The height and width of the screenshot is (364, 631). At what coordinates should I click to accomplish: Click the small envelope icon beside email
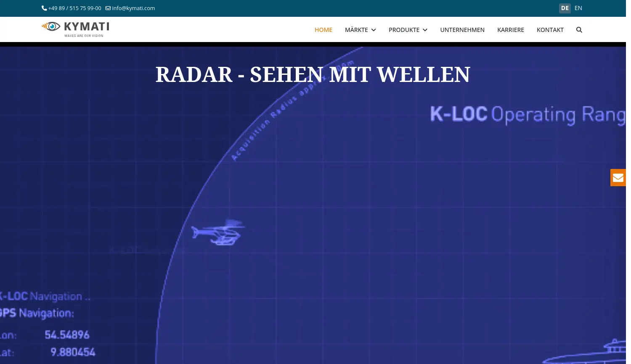108,8
